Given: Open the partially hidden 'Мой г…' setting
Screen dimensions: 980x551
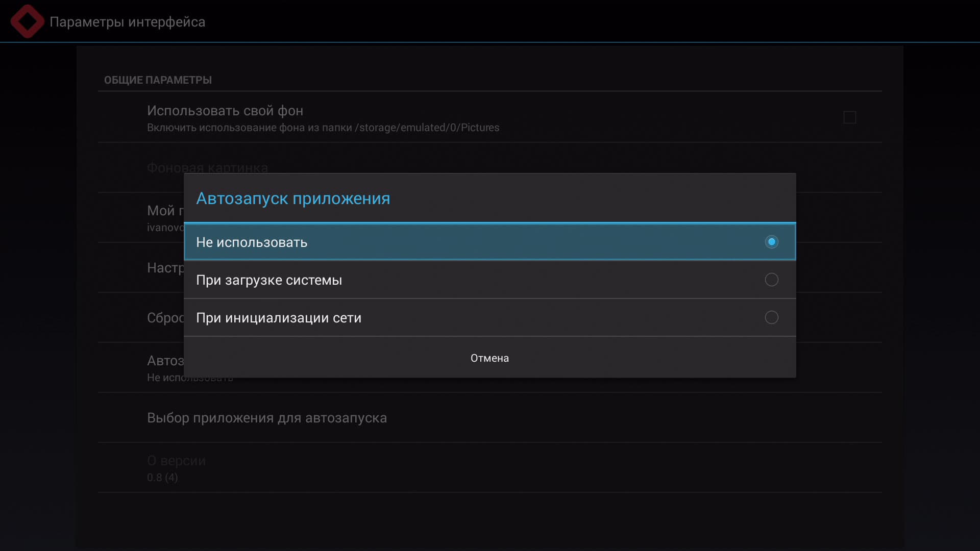Looking at the screenshot, I should [x=164, y=211].
